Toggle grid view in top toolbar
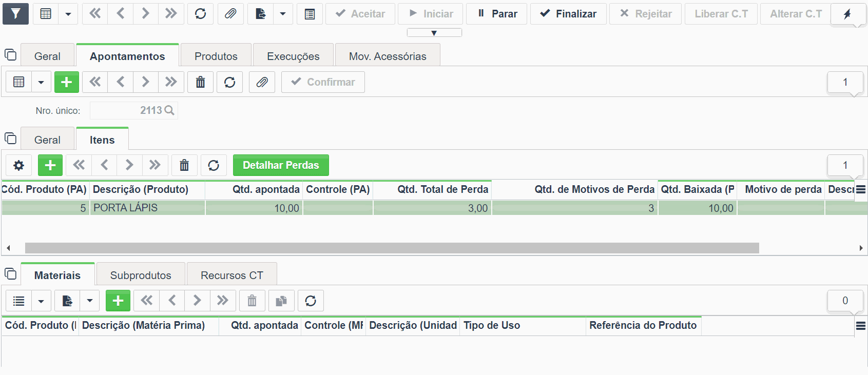Image resolution: width=868 pixels, height=375 pixels. coord(46,14)
